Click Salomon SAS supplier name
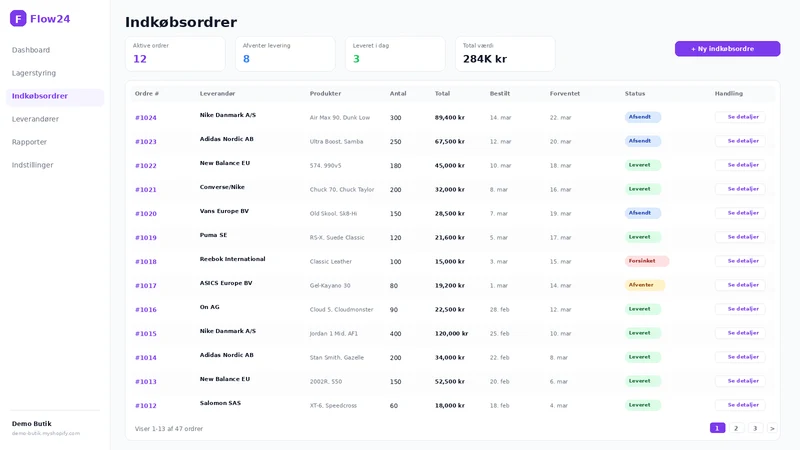The height and width of the screenshot is (450, 800). 220,403
